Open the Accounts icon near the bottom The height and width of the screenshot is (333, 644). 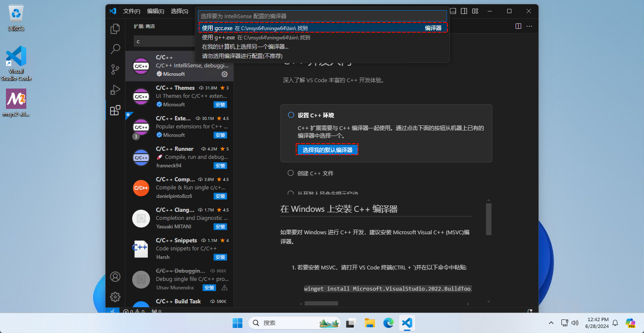(115, 276)
